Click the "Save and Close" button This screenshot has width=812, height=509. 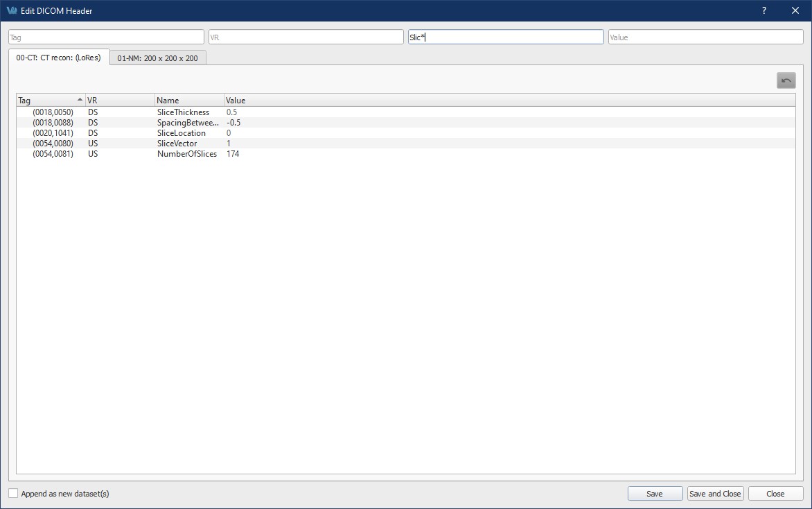[715, 493]
